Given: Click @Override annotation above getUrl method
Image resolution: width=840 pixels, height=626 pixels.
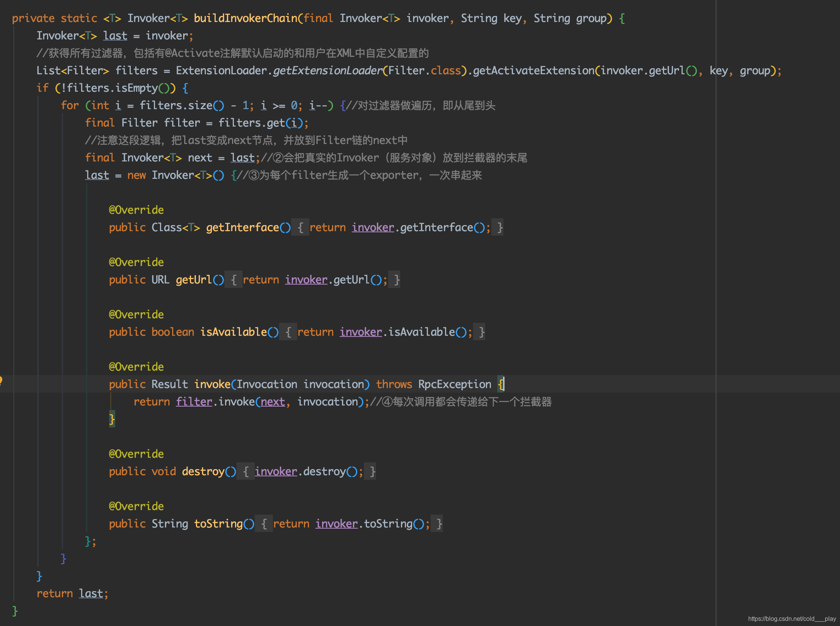Looking at the screenshot, I should [x=136, y=262].
